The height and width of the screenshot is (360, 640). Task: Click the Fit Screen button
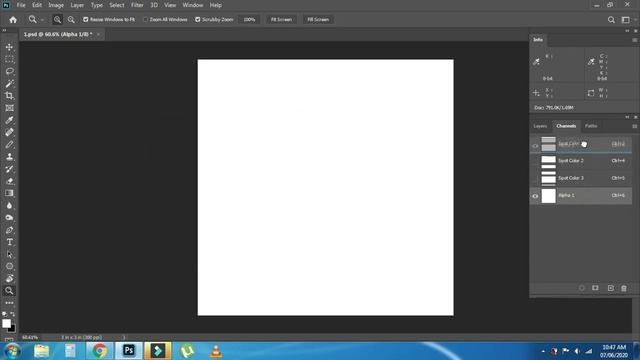point(281,20)
